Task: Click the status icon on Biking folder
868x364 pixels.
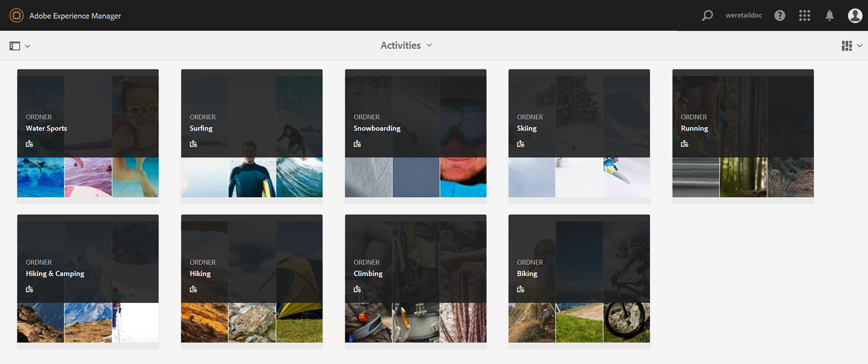Action: [521, 289]
